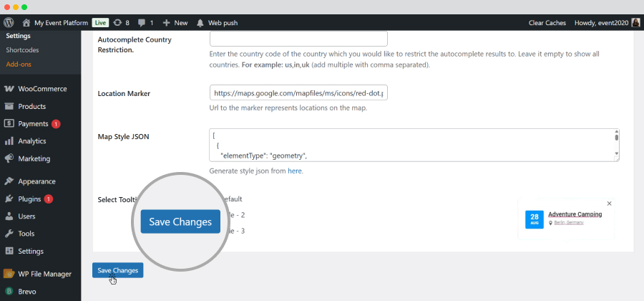The image size is (644, 301).
Task: Open the updates icon showing 8
Action: [x=117, y=23]
